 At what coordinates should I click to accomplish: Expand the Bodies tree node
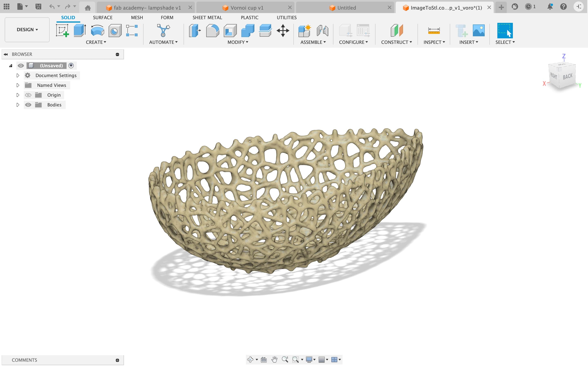click(18, 105)
